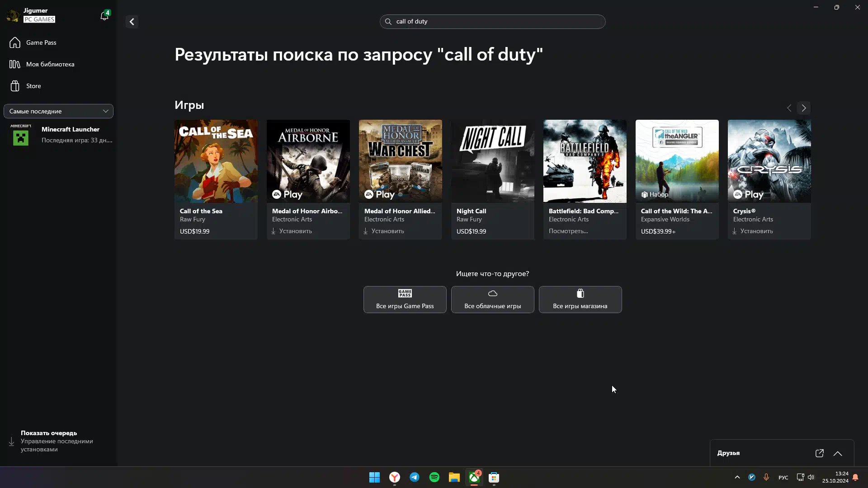Screen dimensions: 868x488
Task: Click USD$39.99+ price on Call of the Wild
Action: (x=658, y=231)
